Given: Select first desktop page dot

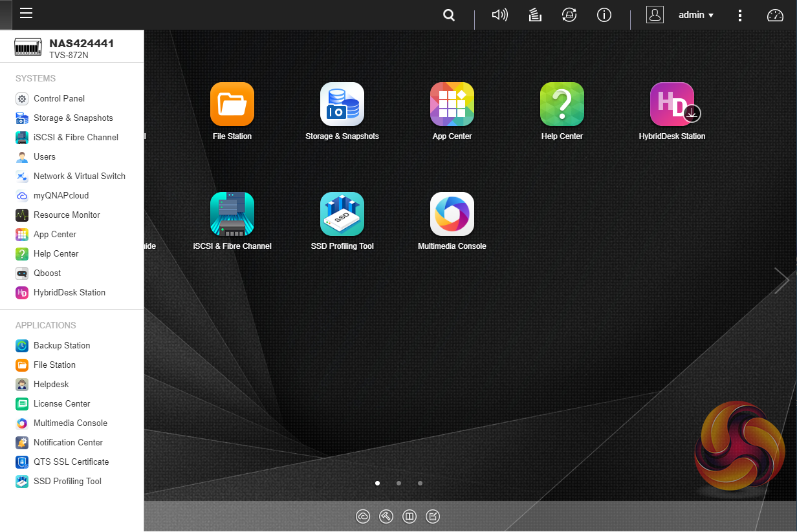Looking at the screenshot, I should click(x=377, y=483).
